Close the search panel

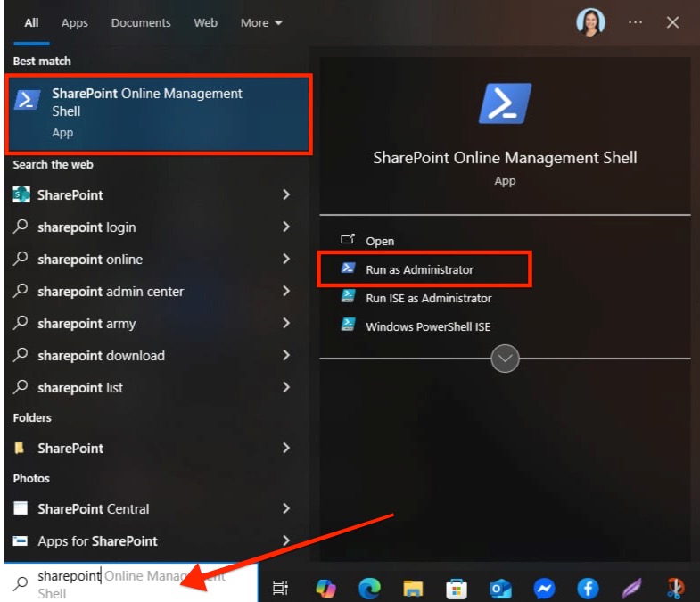click(672, 22)
